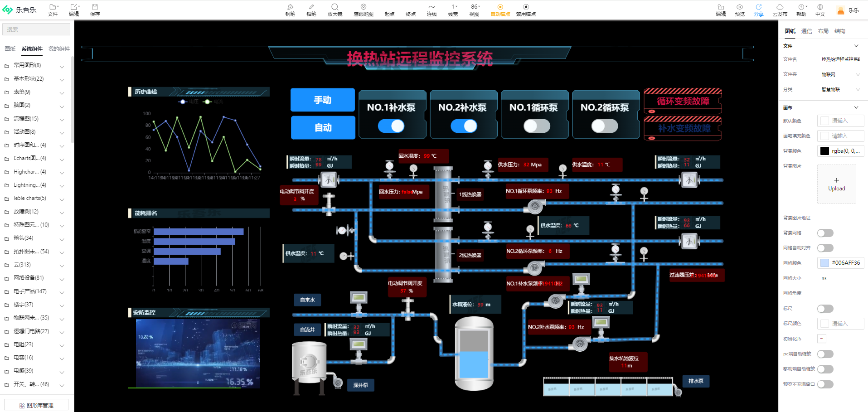The image size is (868, 412).
Task: Open the 我的组件 tab
Action: click(x=58, y=48)
